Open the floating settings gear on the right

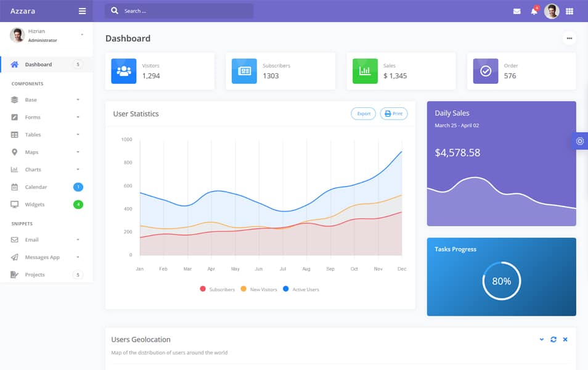[580, 141]
